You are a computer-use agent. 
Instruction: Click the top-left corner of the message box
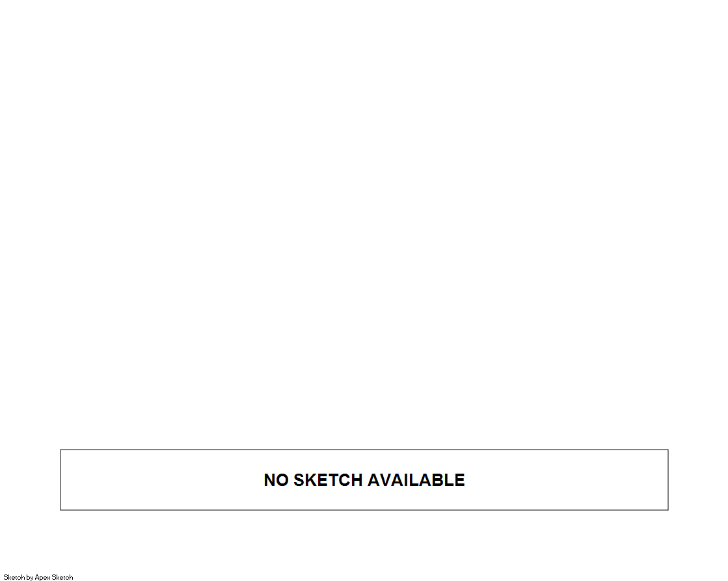(61, 450)
